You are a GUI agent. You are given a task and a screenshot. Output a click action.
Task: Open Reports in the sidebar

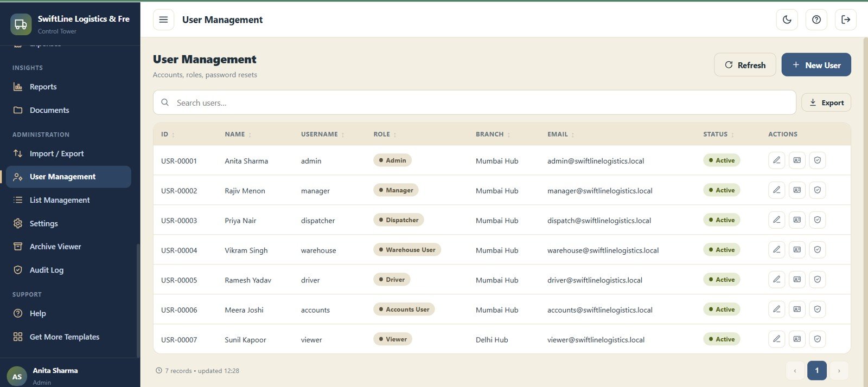(x=68, y=87)
